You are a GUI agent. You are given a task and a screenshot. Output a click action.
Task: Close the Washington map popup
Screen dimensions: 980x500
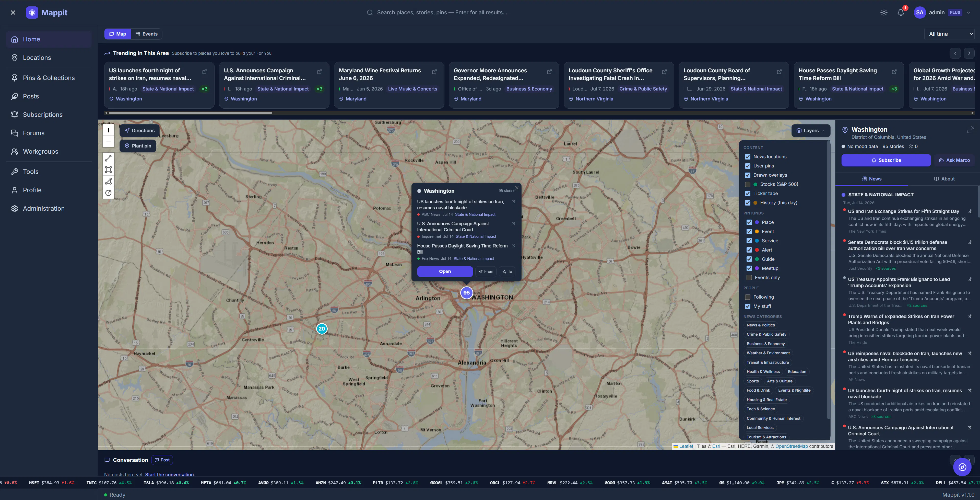[517, 188]
